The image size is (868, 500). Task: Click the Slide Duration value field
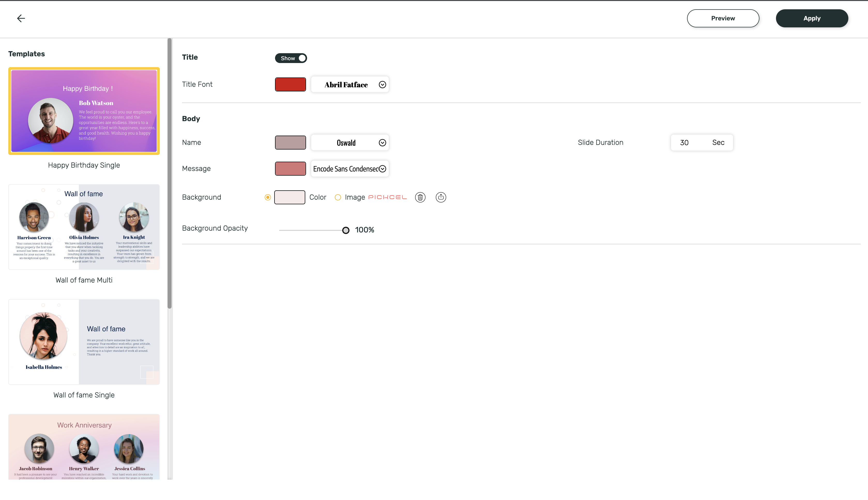[x=684, y=143]
